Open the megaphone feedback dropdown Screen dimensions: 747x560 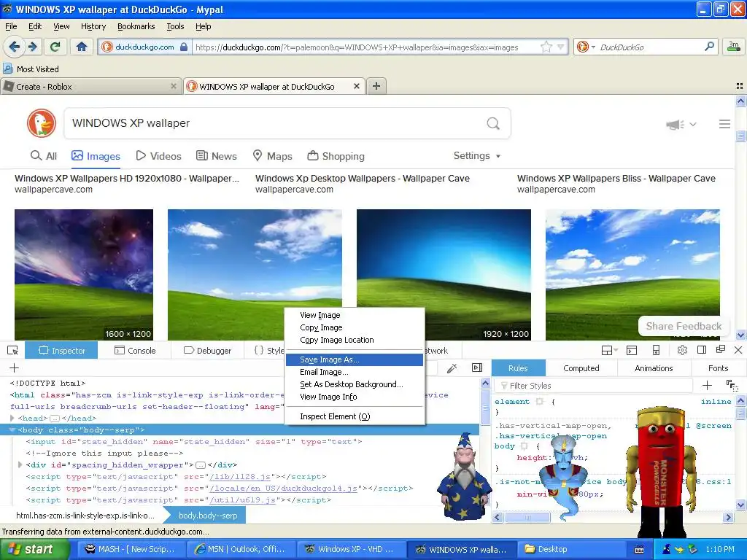681,124
